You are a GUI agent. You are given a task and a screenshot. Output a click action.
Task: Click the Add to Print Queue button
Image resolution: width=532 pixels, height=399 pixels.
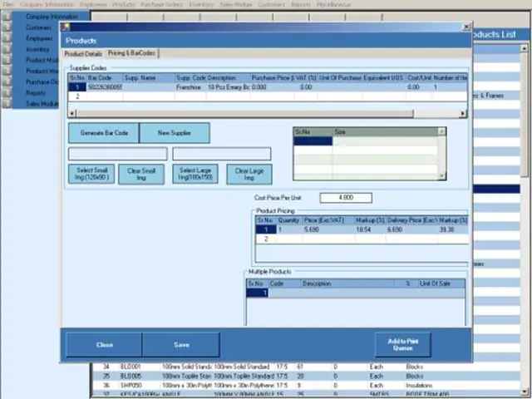[x=403, y=345]
